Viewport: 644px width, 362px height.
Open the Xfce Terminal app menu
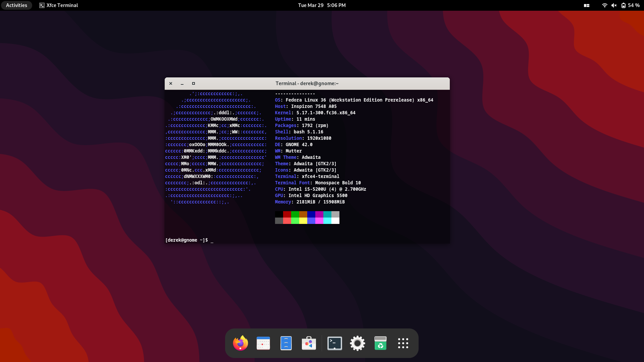tap(59, 5)
